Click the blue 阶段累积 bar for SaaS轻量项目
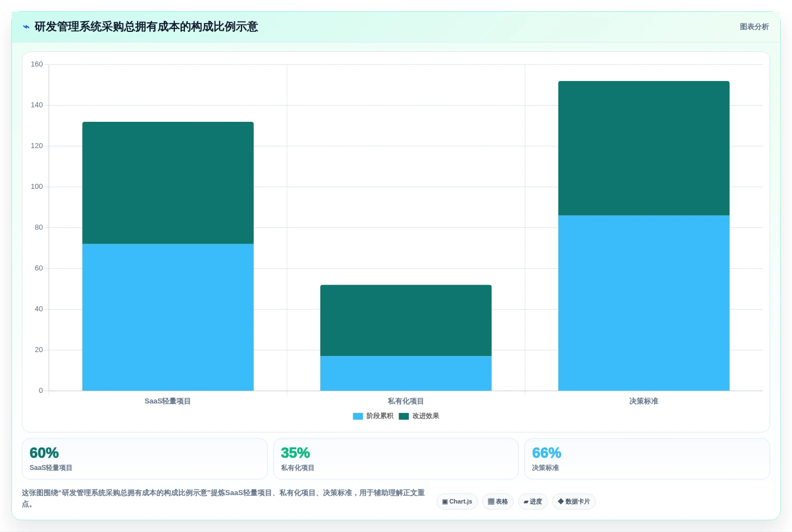792x532 pixels. point(168,317)
